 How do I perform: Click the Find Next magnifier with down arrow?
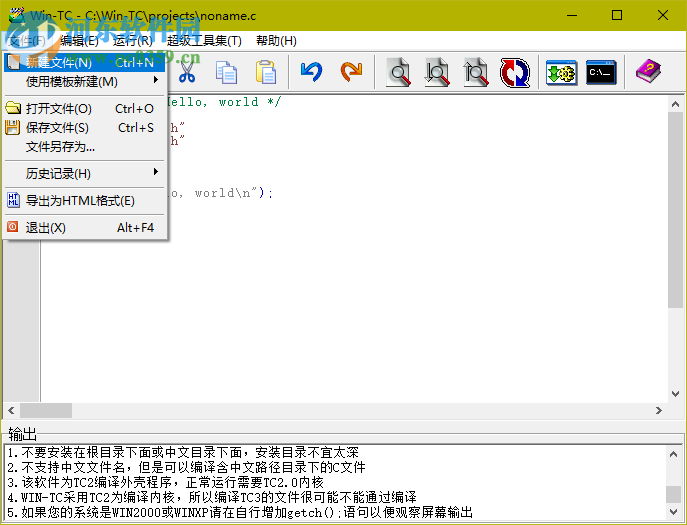tap(437, 72)
